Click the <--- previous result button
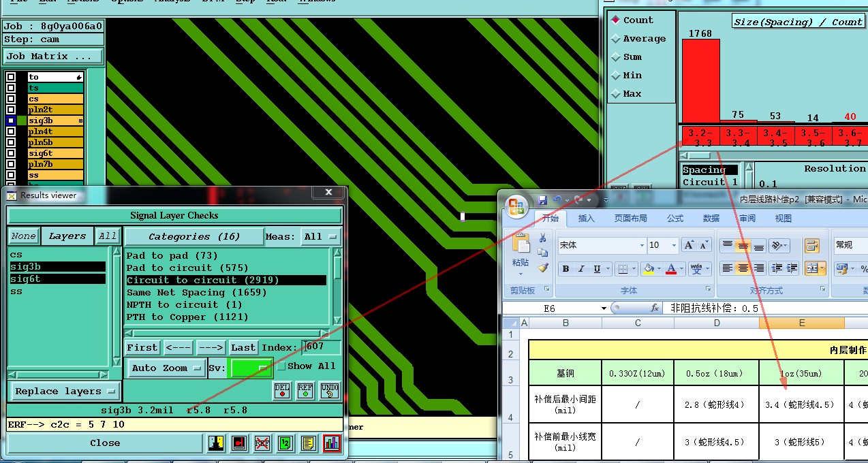This screenshot has width=868, height=463. click(x=178, y=348)
